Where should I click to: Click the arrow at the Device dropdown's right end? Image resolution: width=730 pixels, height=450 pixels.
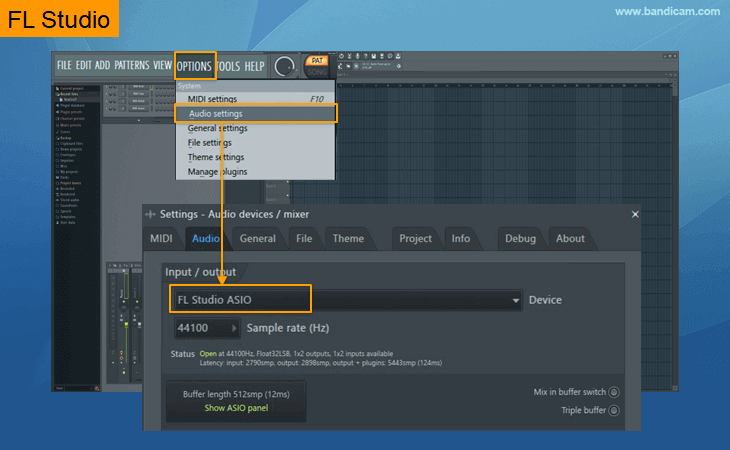pyautogui.click(x=515, y=300)
